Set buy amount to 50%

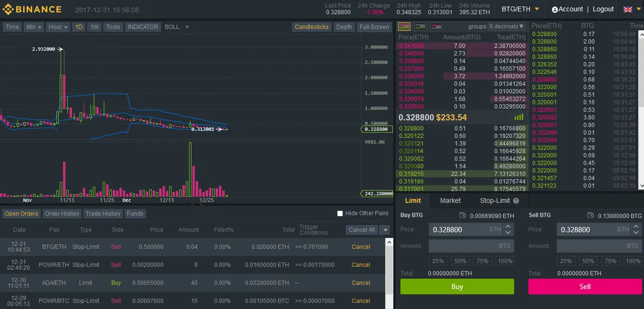tap(460, 261)
